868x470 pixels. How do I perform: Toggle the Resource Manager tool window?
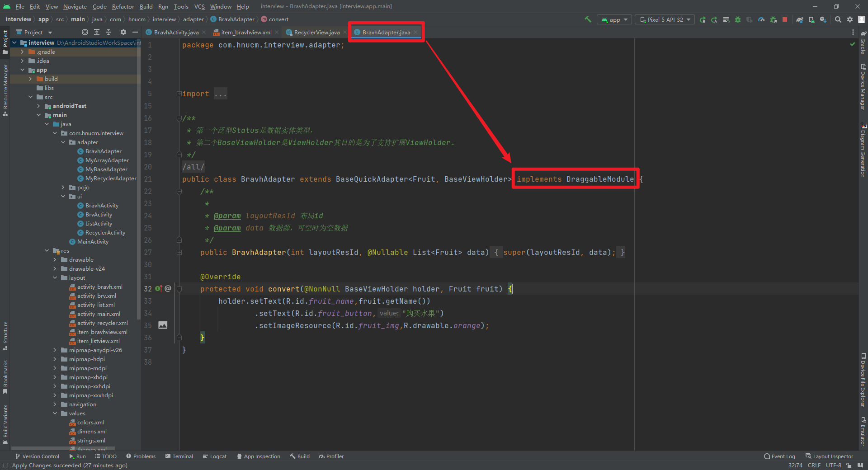(5, 90)
